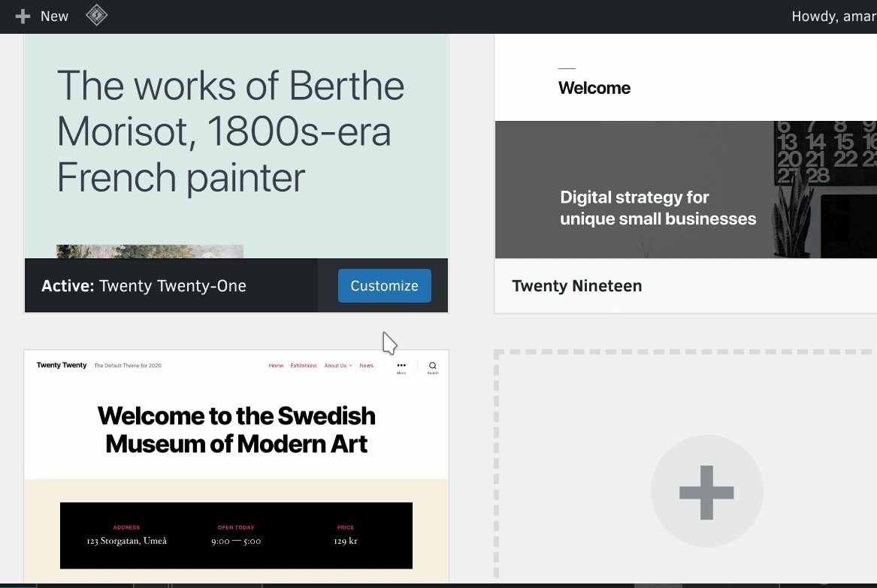877x588 pixels.
Task: Open the Howdy account menu
Action: (x=834, y=17)
